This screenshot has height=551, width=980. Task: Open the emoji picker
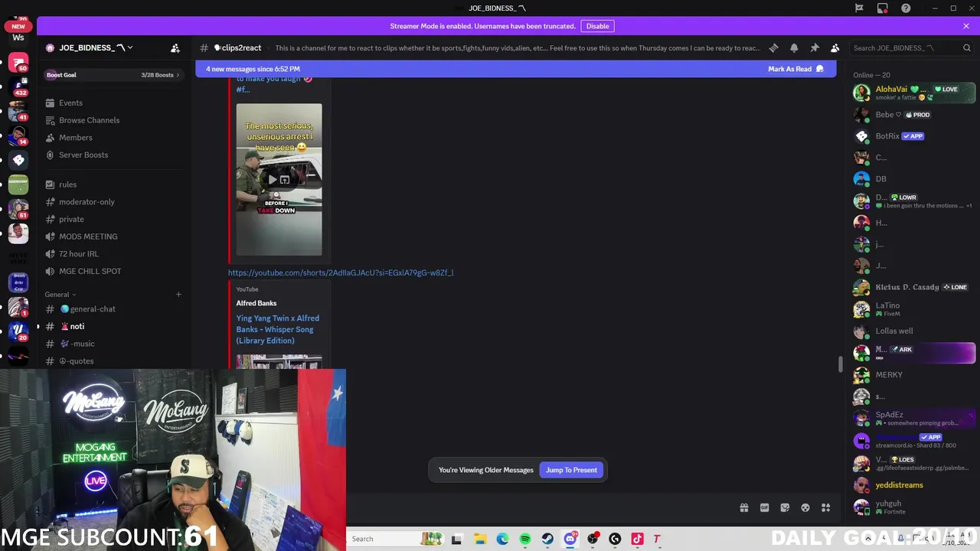tap(805, 507)
